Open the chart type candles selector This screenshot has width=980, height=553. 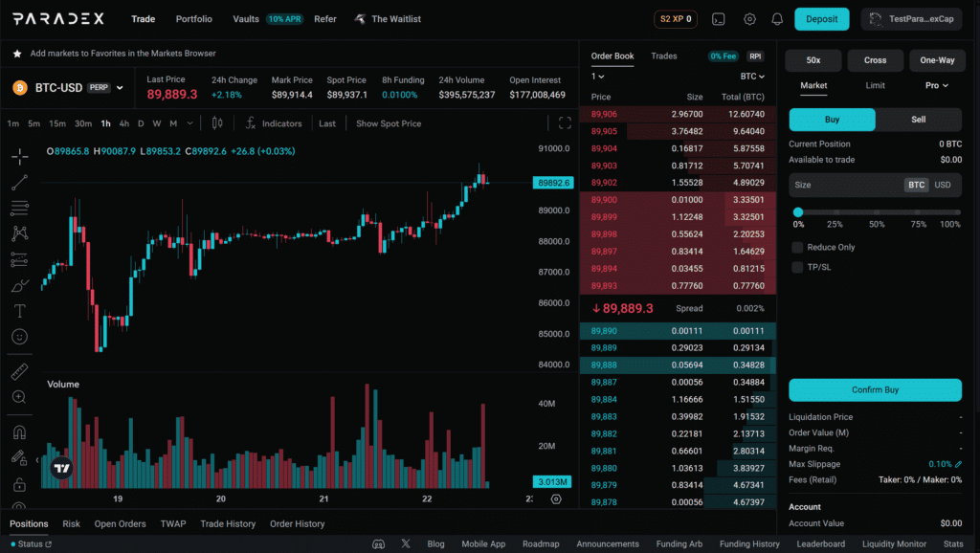(x=217, y=123)
